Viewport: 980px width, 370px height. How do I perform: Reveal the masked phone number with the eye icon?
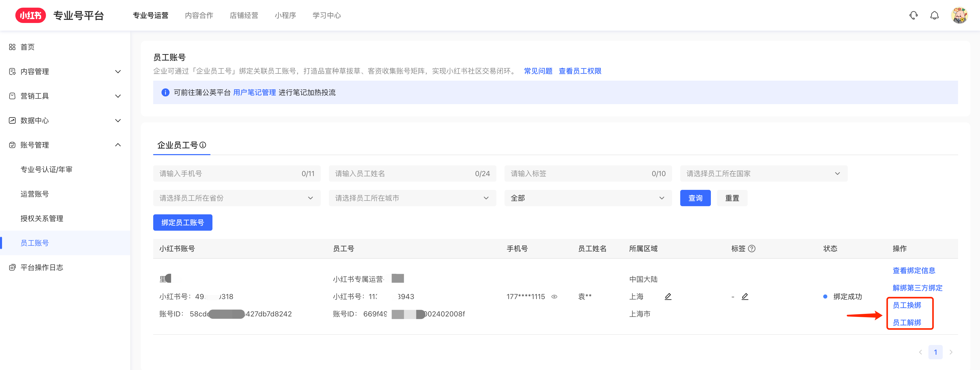554,297
